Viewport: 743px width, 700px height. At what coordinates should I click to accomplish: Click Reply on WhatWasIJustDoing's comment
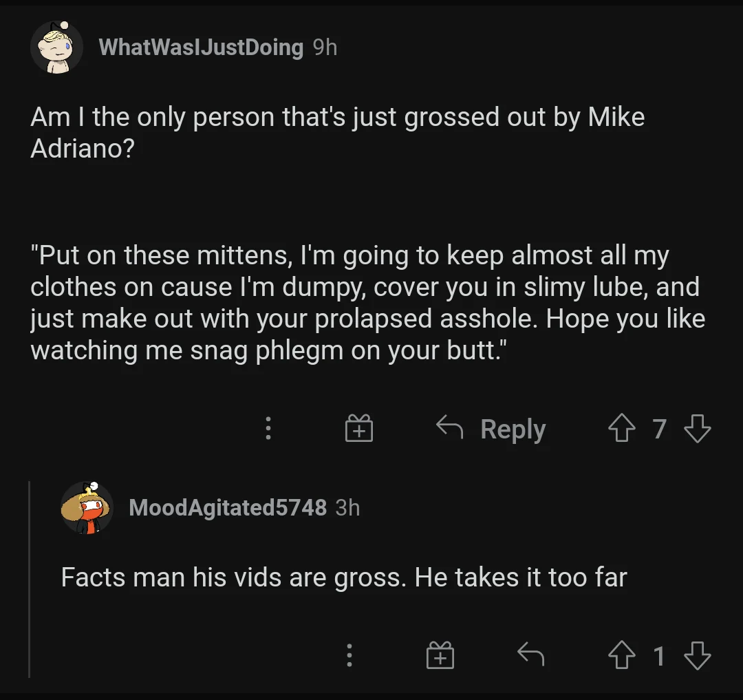[x=491, y=429]
